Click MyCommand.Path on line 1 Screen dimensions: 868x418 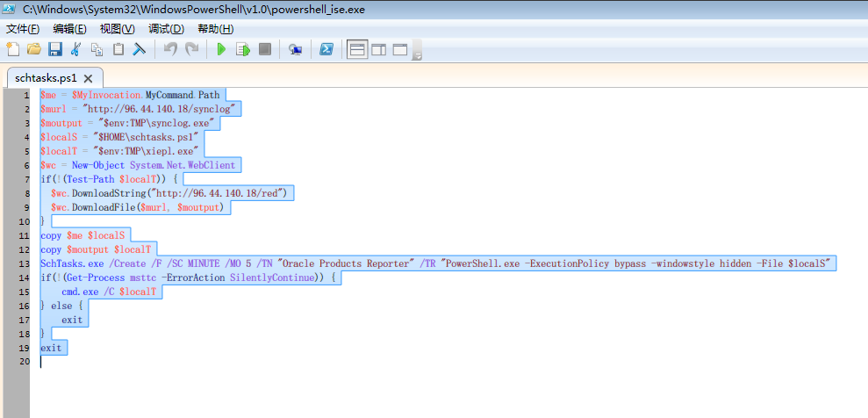[x=183, y=94]
